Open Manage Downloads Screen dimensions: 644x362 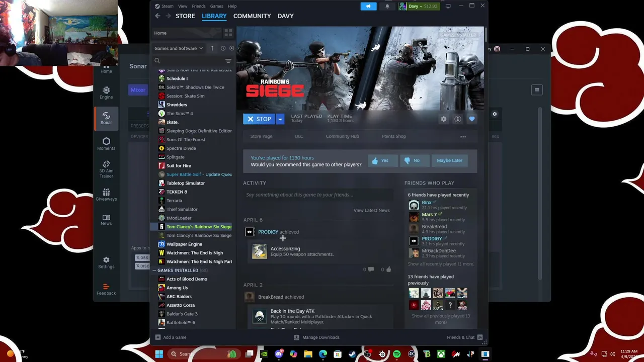click(316, 337)
